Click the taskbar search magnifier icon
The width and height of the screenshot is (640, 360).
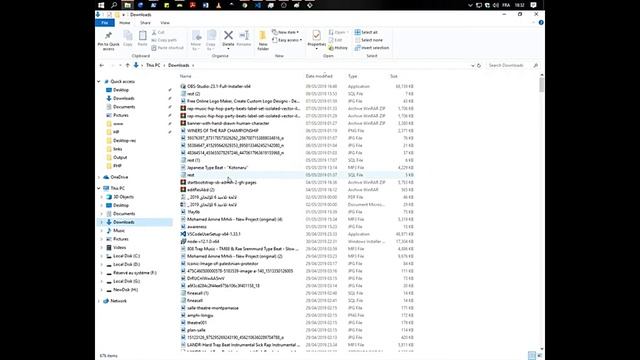coord(114,5)
